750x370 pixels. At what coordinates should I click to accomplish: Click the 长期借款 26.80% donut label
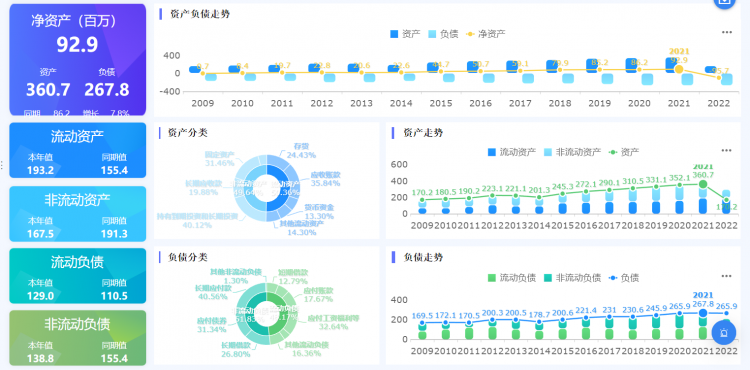click(x=235, y=349)
